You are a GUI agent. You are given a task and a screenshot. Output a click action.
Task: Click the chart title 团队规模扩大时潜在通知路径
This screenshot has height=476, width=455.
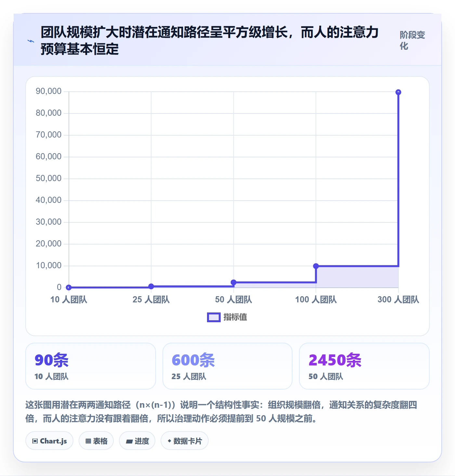tap(210, 41)
